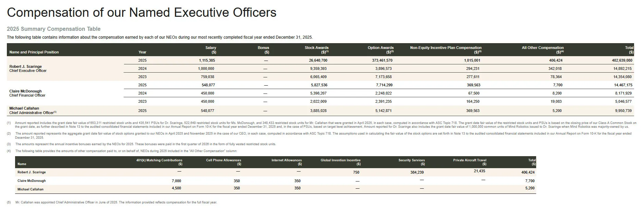
Task: Click the "Salary" column header
Action: click(x=211, y=48)
